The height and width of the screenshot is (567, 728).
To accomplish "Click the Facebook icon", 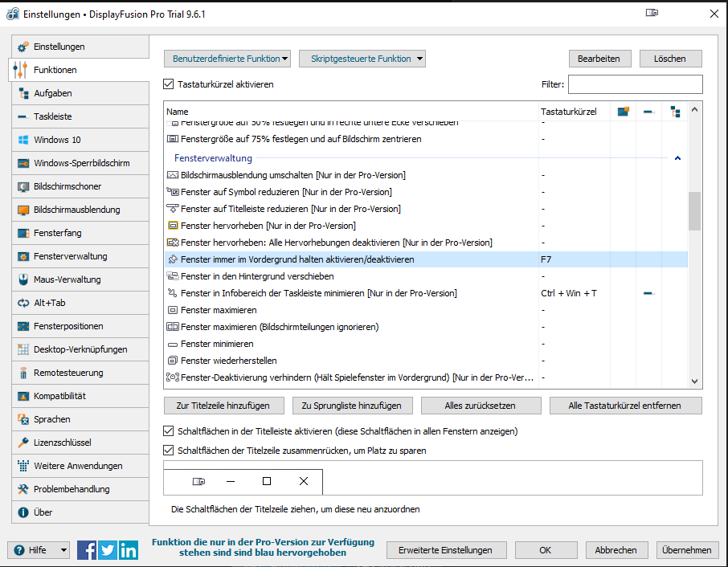I will point(87,550).
